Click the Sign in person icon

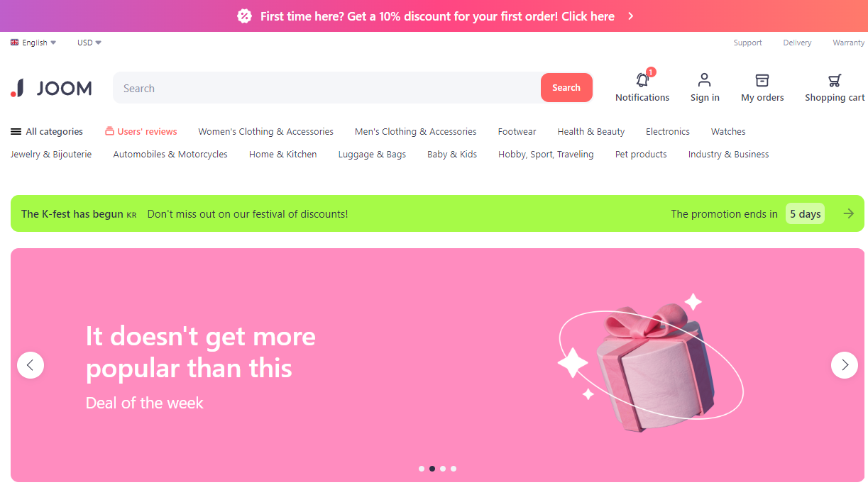(x=704, y=79)
